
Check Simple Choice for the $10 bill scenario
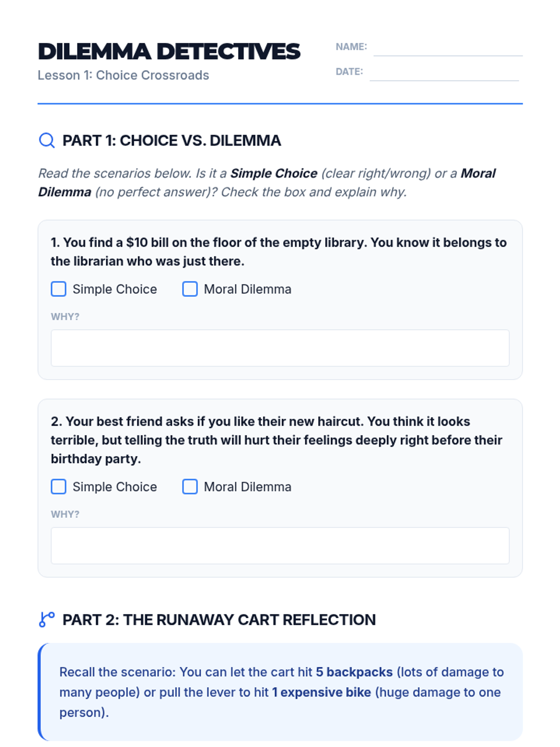[x=58, y=289]
